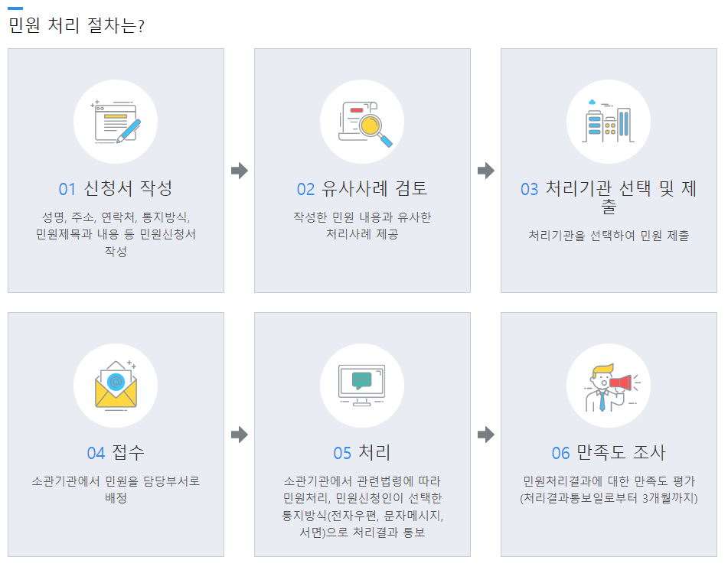This screenshot has height=570, width=728.
Task: Click the monitor with chat bubble icon
Action: pyautogui.click(x=362, y=386)
